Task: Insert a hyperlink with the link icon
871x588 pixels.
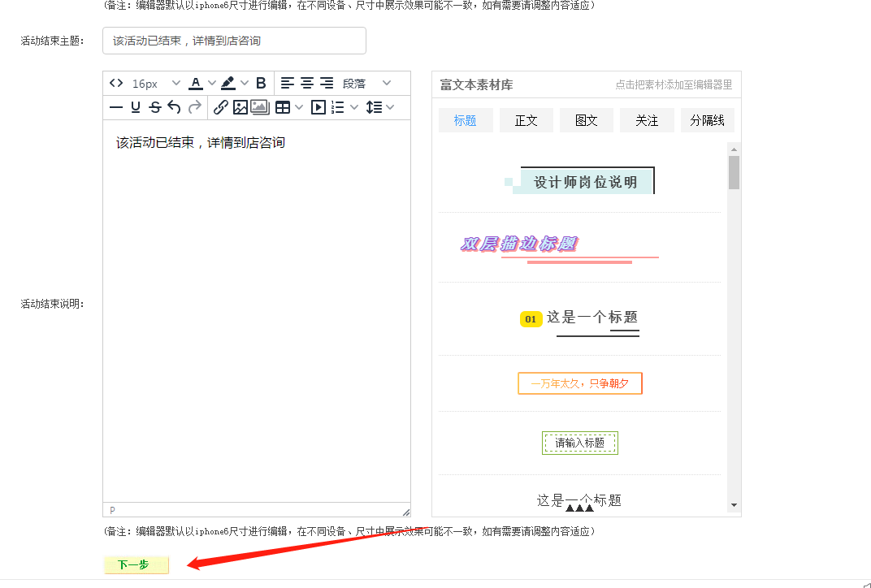Action: 220,107
